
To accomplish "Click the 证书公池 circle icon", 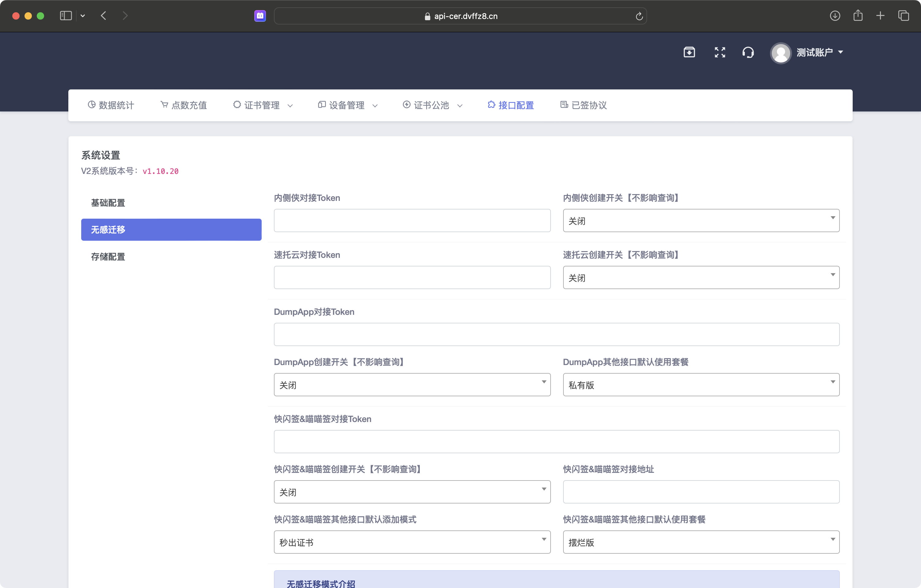I will click(x=407, y=104).
